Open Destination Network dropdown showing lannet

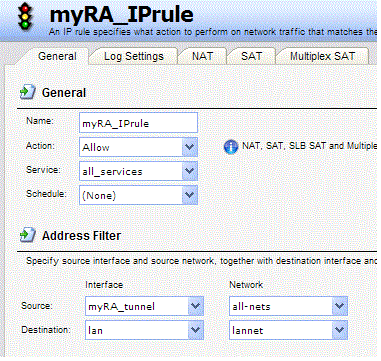[x=288, y=330]
